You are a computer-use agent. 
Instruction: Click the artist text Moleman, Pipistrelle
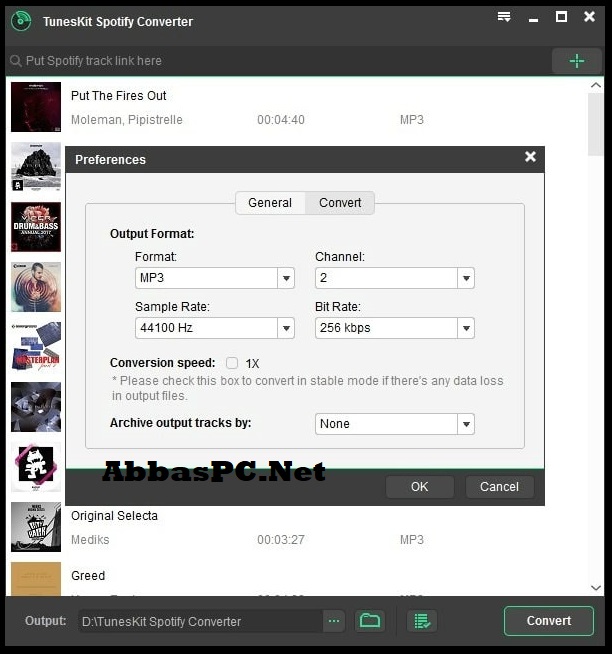click(x=127, y=120)
